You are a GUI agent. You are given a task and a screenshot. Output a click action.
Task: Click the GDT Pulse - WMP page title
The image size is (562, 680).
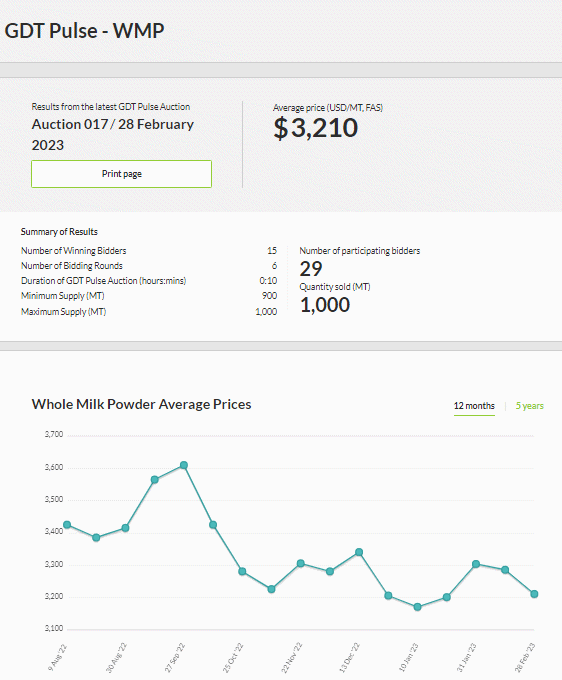click(84, 31)
